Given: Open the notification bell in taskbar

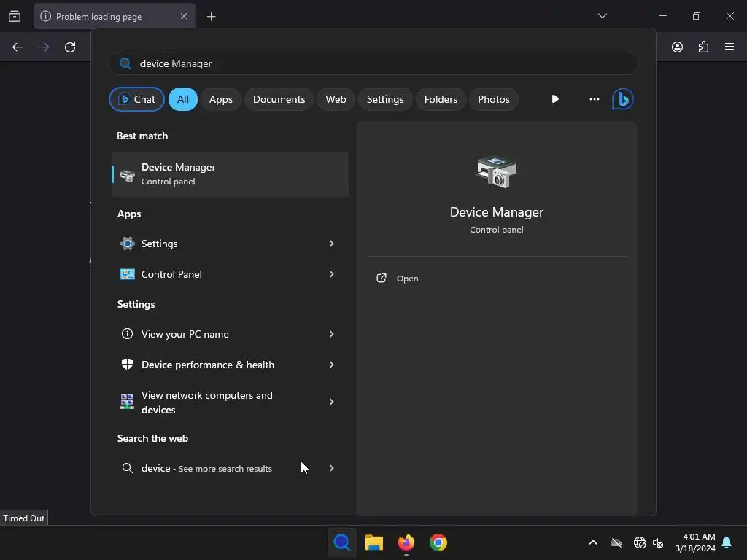Looking at the screenshot, I should 727,542.
